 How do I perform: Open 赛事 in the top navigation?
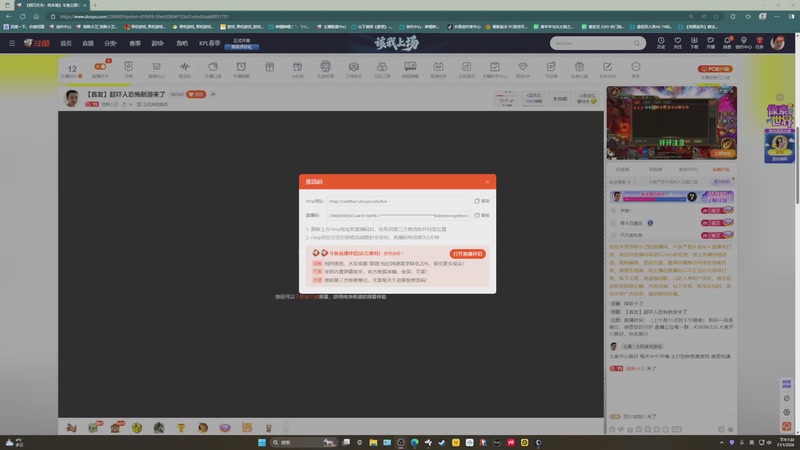pos(135,43)
